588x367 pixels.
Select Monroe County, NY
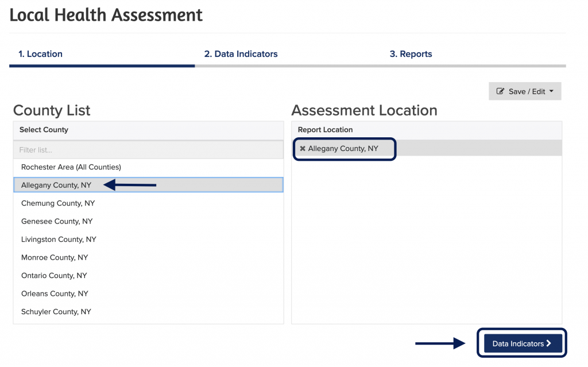tap(149, 257)
